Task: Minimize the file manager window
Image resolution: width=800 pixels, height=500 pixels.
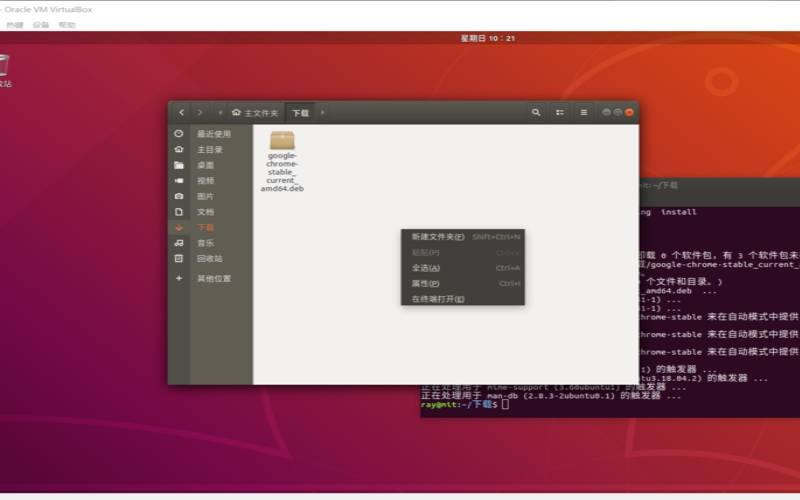Action: [606, 112]
